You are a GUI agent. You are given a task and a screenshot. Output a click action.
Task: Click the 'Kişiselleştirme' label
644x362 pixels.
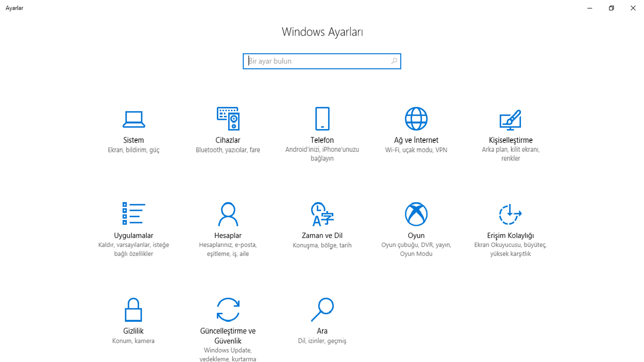(x=511, y=140)
